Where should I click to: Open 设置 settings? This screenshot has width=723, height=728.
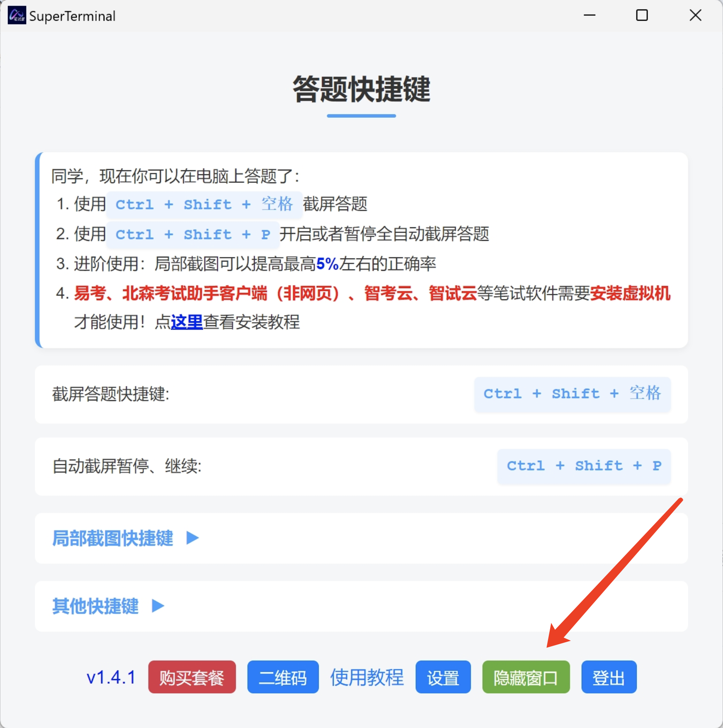click(443, 677)
